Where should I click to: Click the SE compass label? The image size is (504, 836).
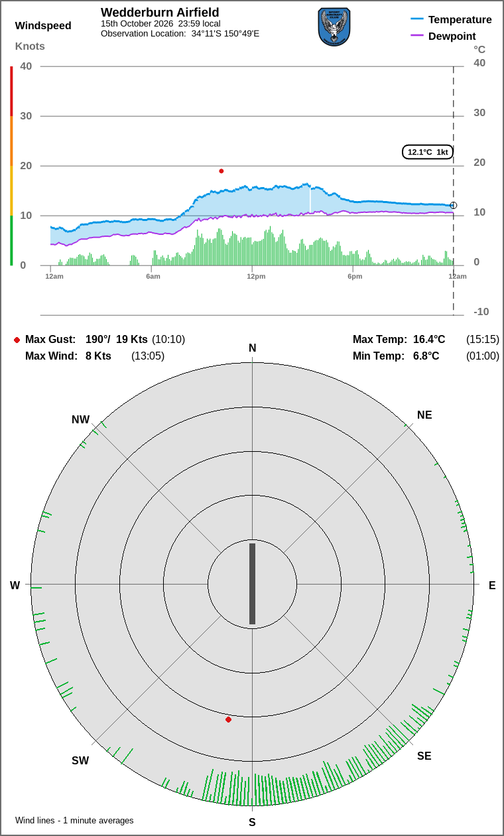(x=424, y=756)
